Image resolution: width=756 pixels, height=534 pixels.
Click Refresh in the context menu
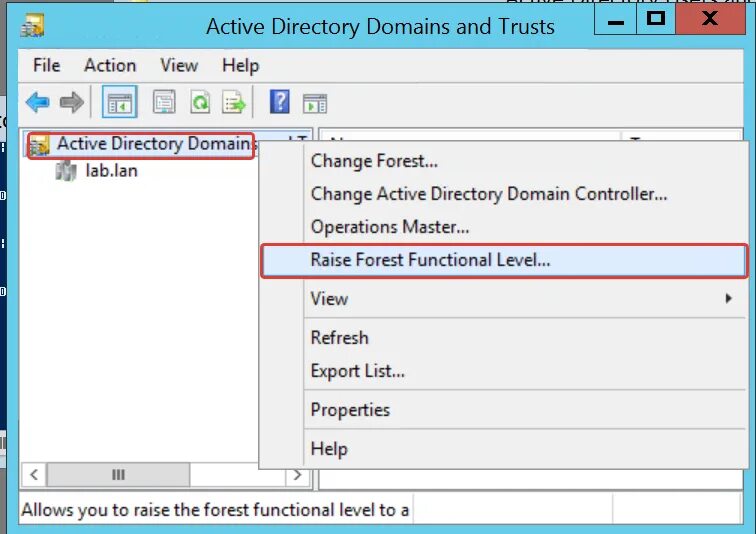(x=503, y=338)
